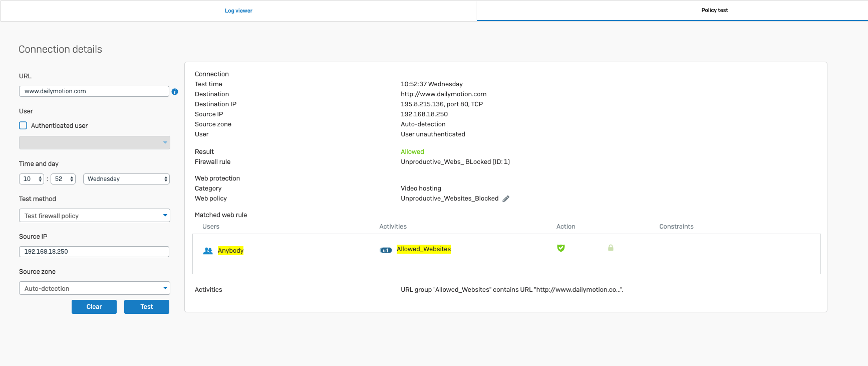868x366 pixels.
Task: Open the day of week dropdown
Action: point(126,179)
